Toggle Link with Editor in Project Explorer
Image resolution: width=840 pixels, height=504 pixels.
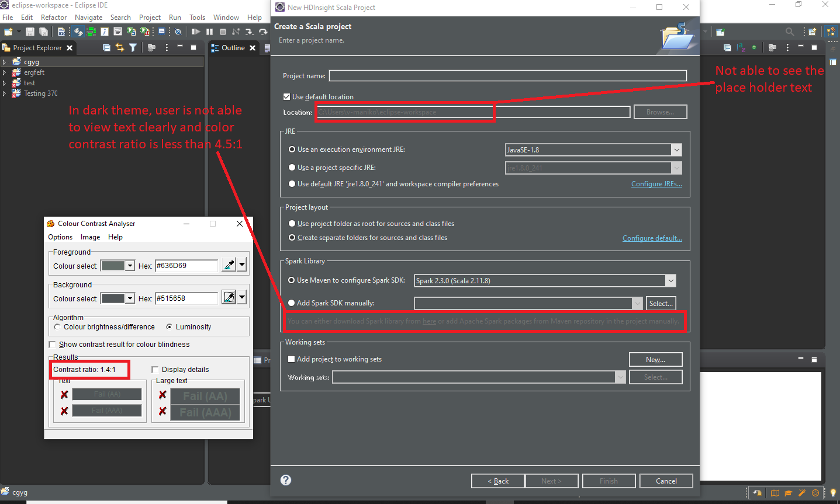point(119,47)
